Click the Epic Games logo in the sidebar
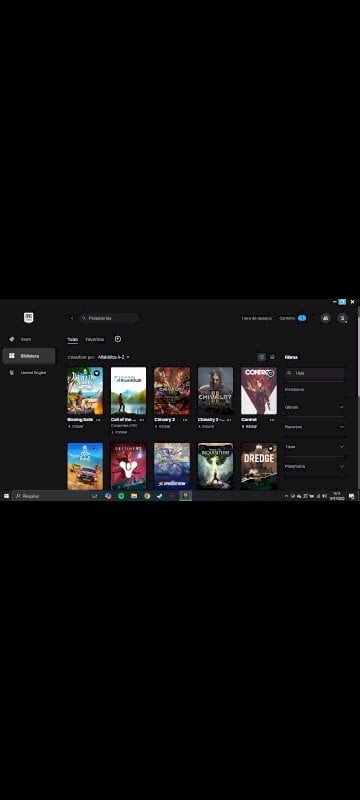This screenshot has width=360, height=800. pyautogui.click(x=29, y=318)
